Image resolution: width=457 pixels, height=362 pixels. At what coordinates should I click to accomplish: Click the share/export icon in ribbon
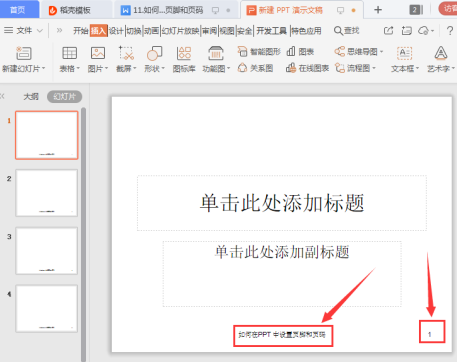pyautogui.click(x=389, y=31)
